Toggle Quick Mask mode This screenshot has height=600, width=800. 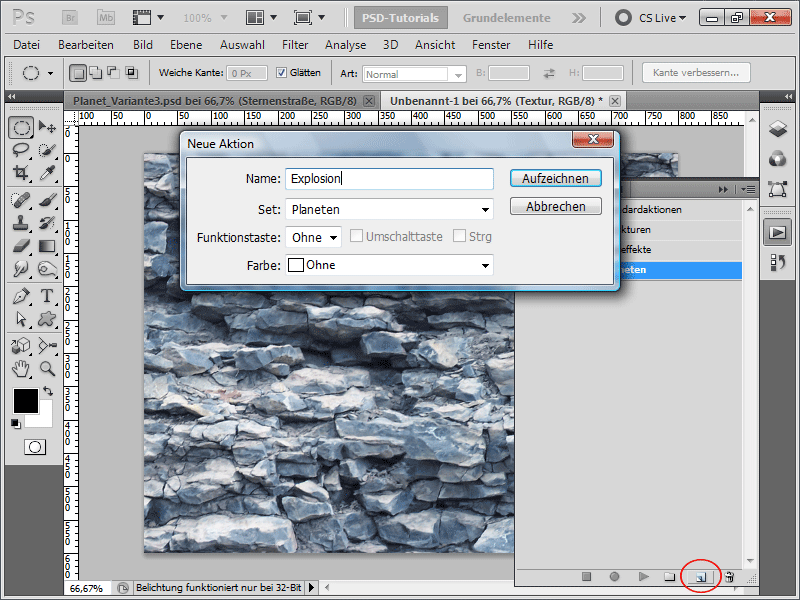point(35,447)
